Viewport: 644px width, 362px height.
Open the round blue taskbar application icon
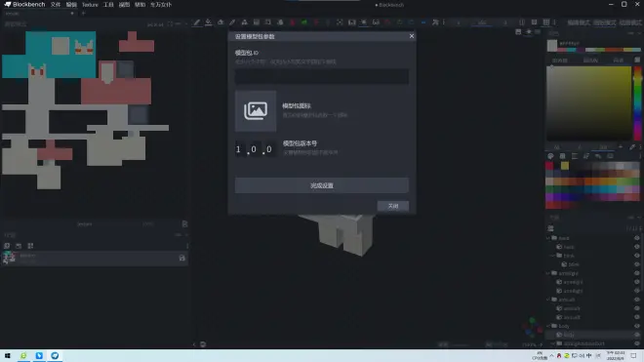pos(55,356)
